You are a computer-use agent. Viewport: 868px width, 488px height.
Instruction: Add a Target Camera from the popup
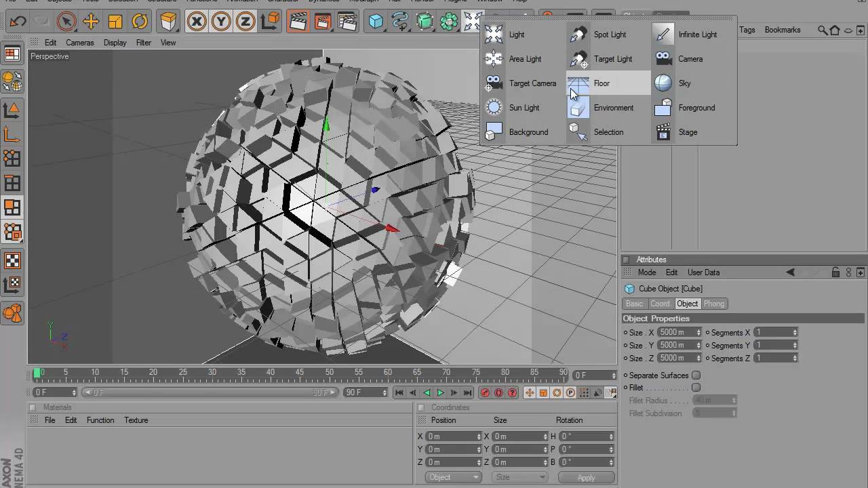pos(524,83)
